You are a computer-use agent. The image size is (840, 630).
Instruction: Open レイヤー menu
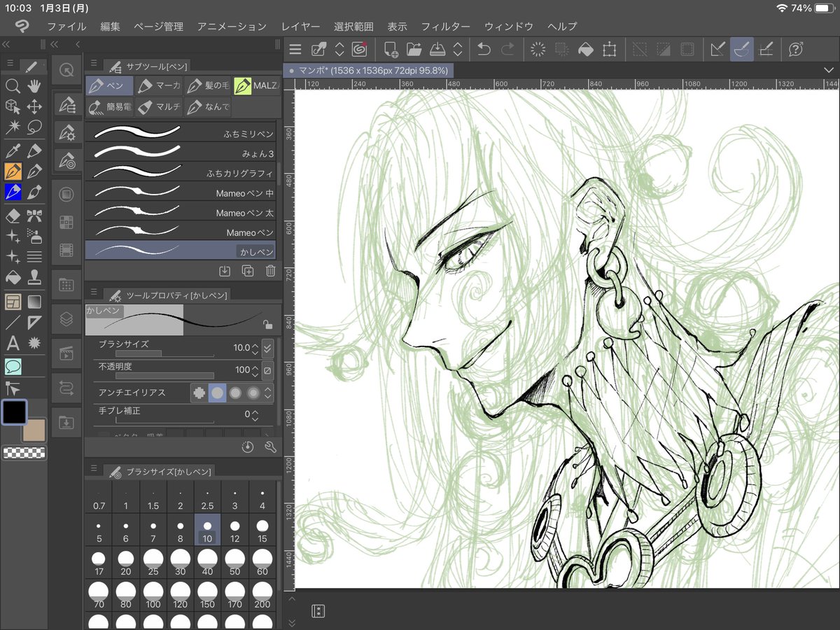tap(300, 27)
